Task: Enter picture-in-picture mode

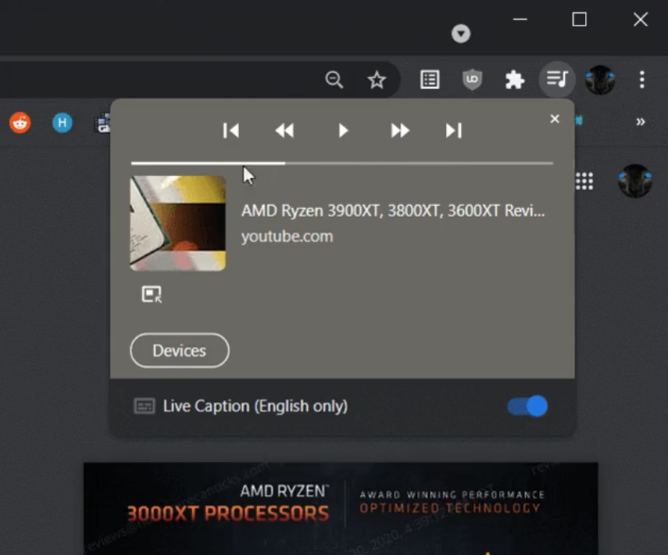Action: 152,294
